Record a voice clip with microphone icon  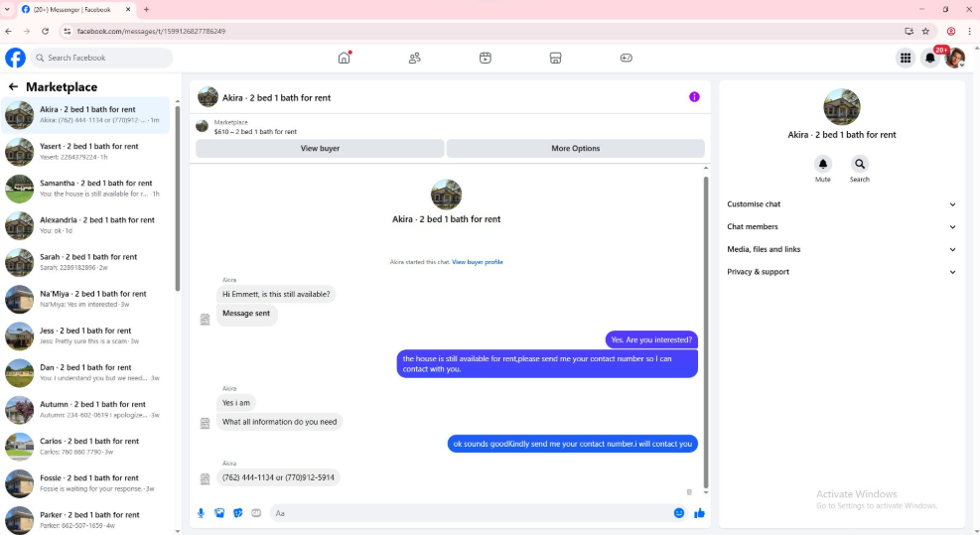[201, 513]
